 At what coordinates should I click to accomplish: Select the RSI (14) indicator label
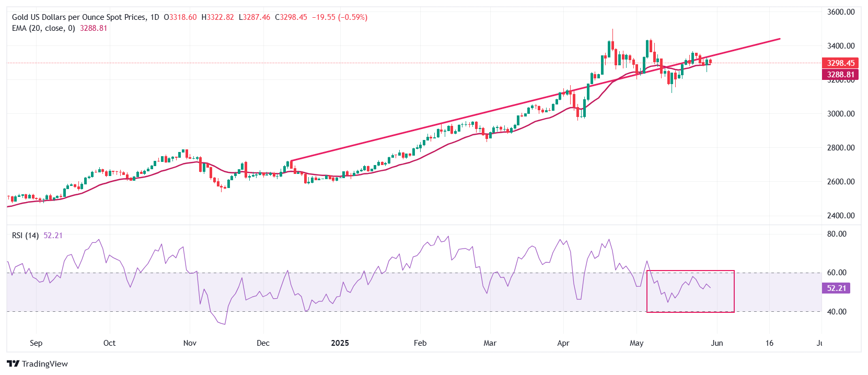tap(25, 236)
